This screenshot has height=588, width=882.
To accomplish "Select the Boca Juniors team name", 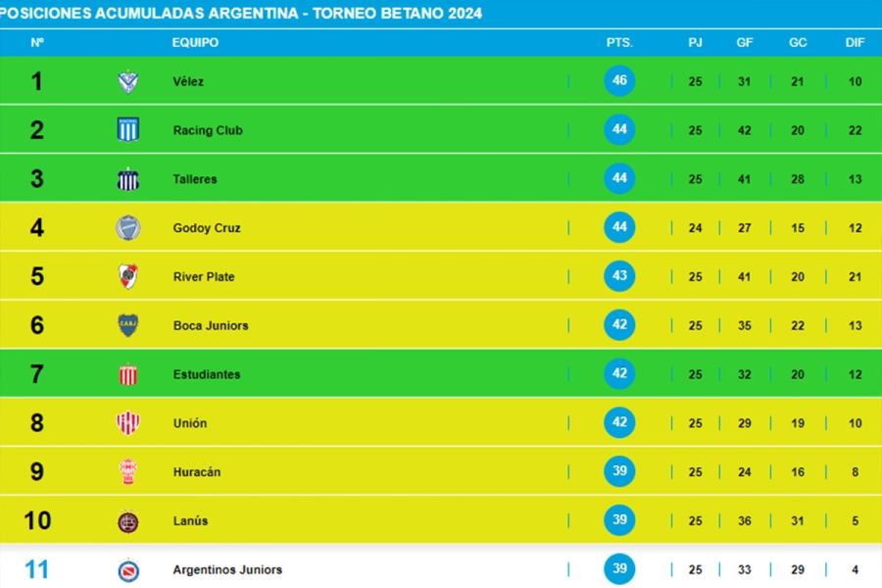I will pyautogui.click(x=211, y=325).
